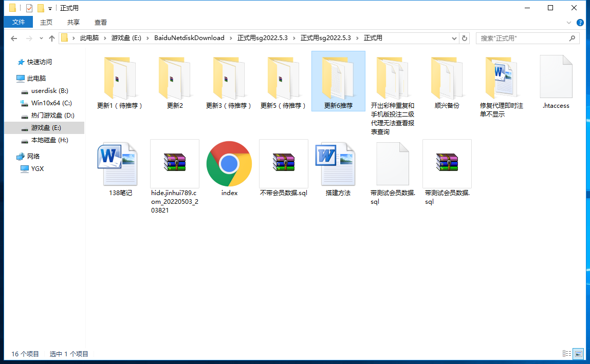Select the 更新6推荐 folder
This screenshot has height=364, width=590.
(x=338, y=81)
